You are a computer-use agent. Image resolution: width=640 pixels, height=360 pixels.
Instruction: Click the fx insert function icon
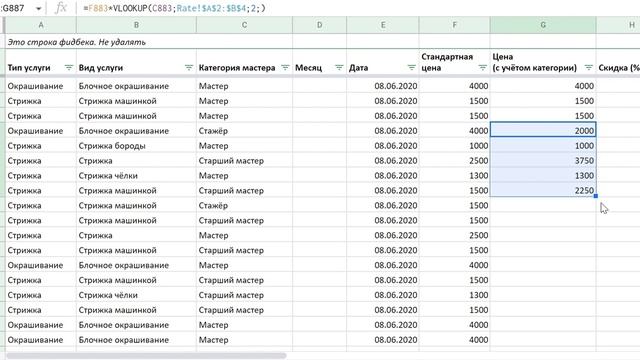[x=60, y=8]
